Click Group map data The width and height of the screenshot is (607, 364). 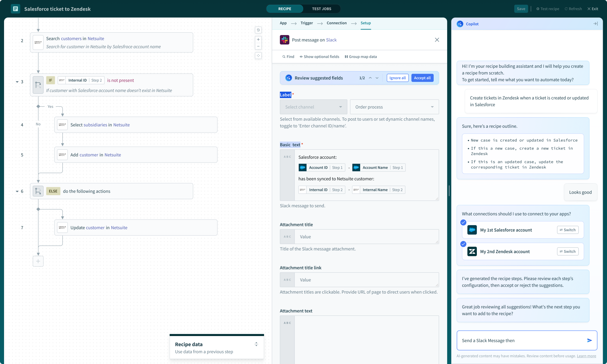[x=361, y=57]
